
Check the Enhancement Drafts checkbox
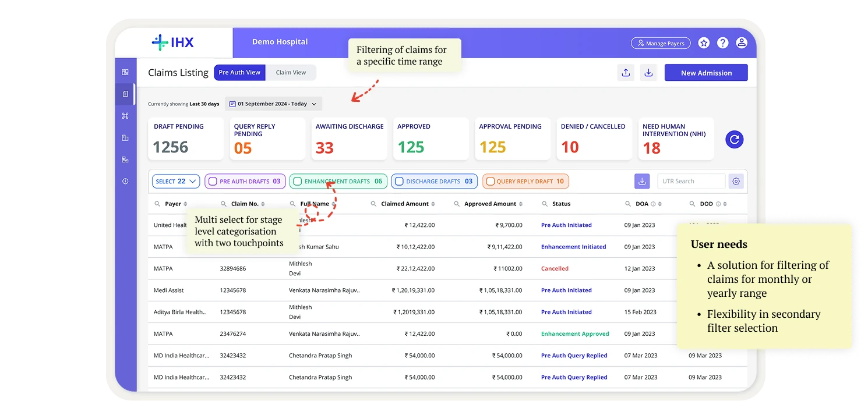(297, 181)
